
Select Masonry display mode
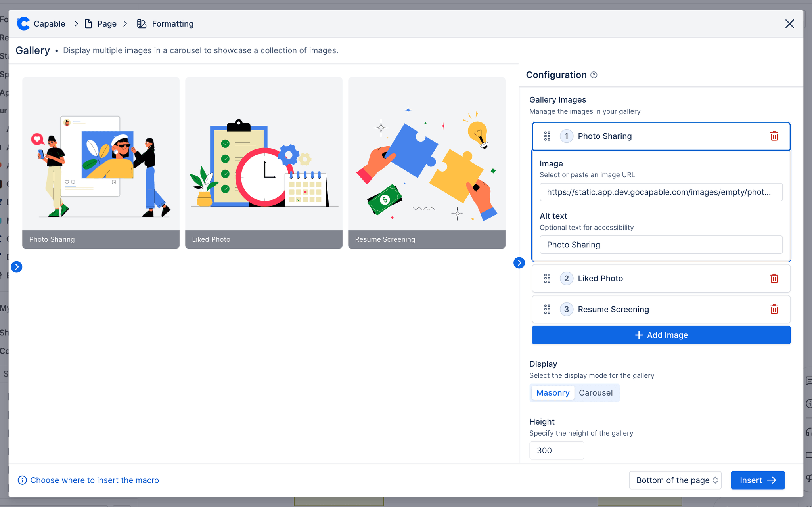[553, 393]
